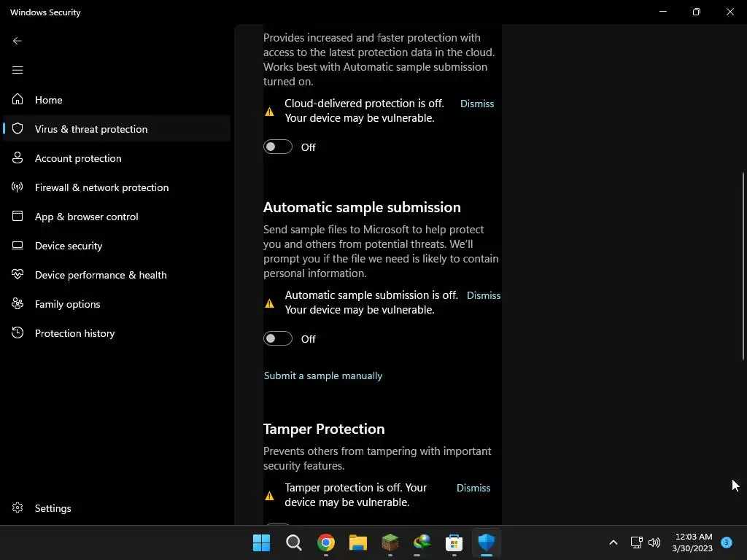Click Submit a sample manually link

(323, 376)
